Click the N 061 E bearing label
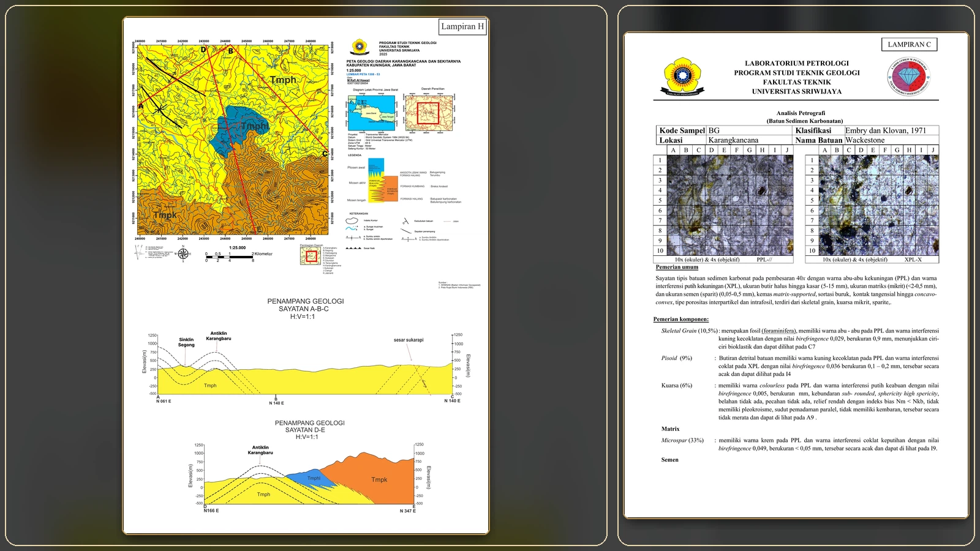The width and height of the screenshot is (980, 551). (x=164, y=401)
